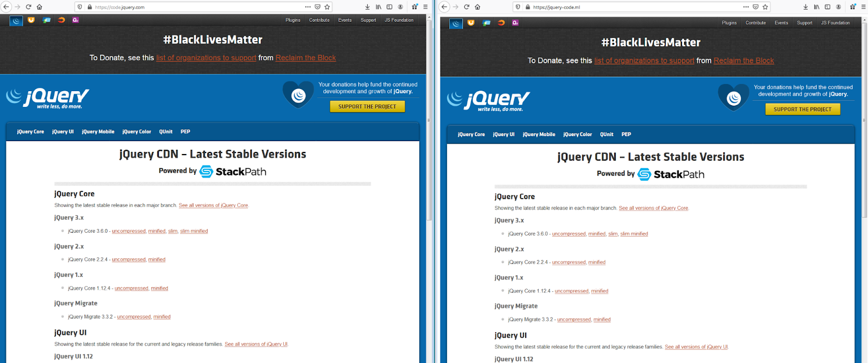This screenshot has width=868, height=363.
Task: Go back in the code.jquery.com window
Action: click(x=6, y=7)
